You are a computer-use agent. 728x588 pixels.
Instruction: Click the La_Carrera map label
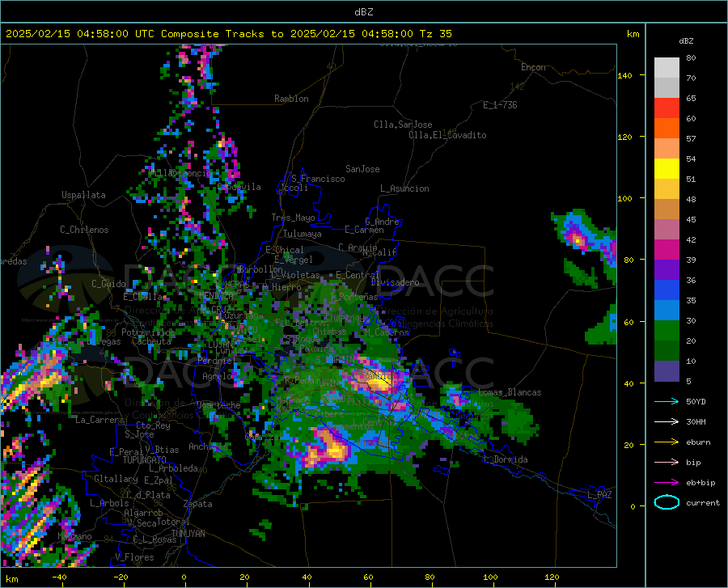pyautogui.click(x=99, y=420)
